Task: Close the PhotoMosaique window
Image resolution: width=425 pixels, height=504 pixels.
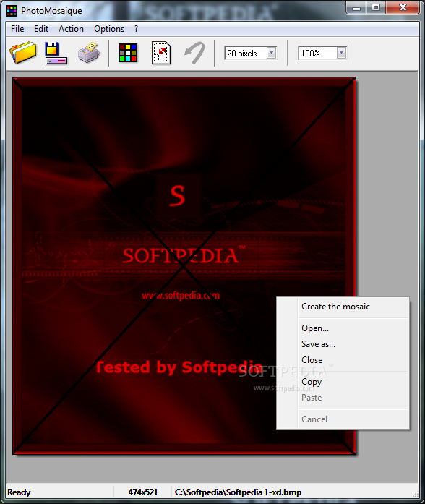Action: click(x=403, y=8)
